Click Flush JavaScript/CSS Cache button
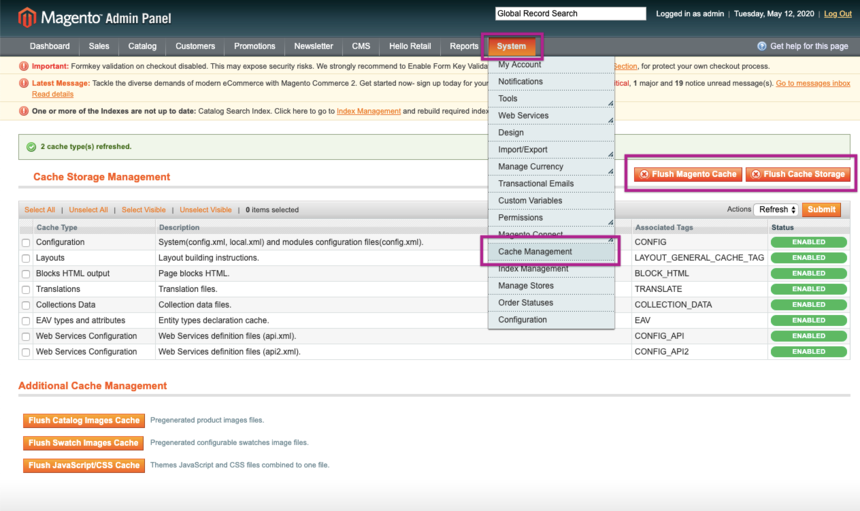Screen dimensions: 860x511 83,466
